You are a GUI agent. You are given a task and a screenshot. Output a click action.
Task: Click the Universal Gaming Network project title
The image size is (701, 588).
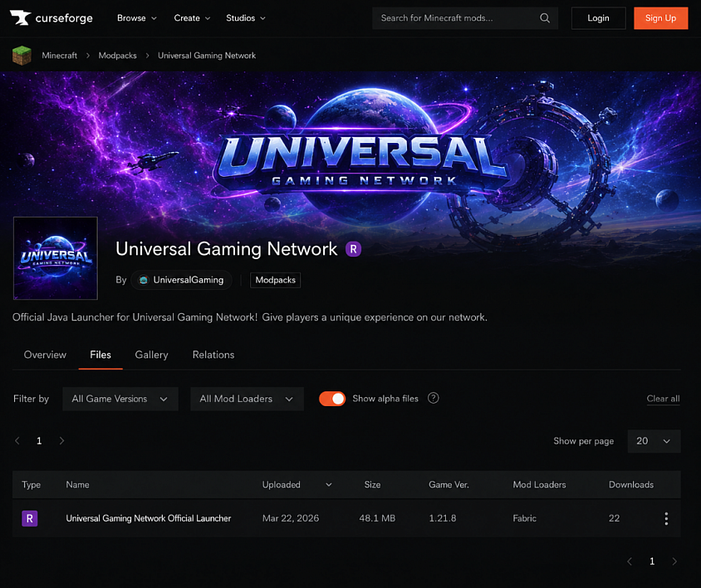coord(227,249)
